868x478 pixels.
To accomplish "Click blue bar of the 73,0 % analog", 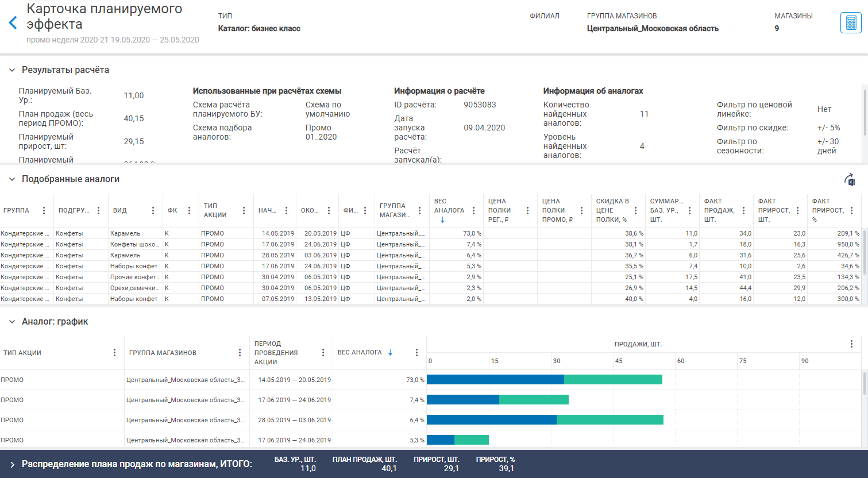I will (x=495, y=380).
